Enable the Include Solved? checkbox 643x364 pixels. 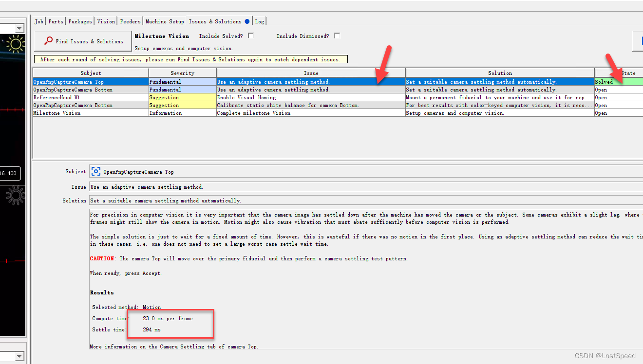point(251,36)
